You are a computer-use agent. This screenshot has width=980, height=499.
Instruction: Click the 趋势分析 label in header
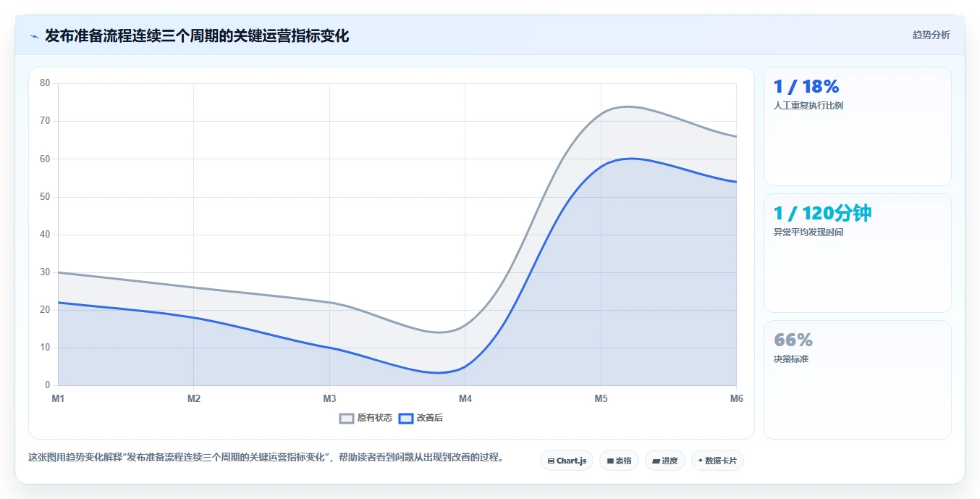pyautogui.click(x=931, y=35)
